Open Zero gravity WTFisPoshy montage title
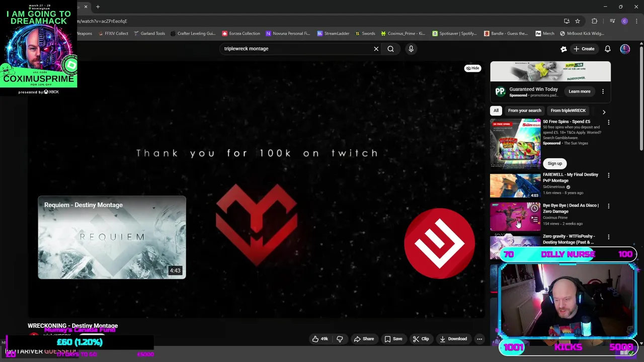Screen dimensions: 644x362 [x=569, y=239]
